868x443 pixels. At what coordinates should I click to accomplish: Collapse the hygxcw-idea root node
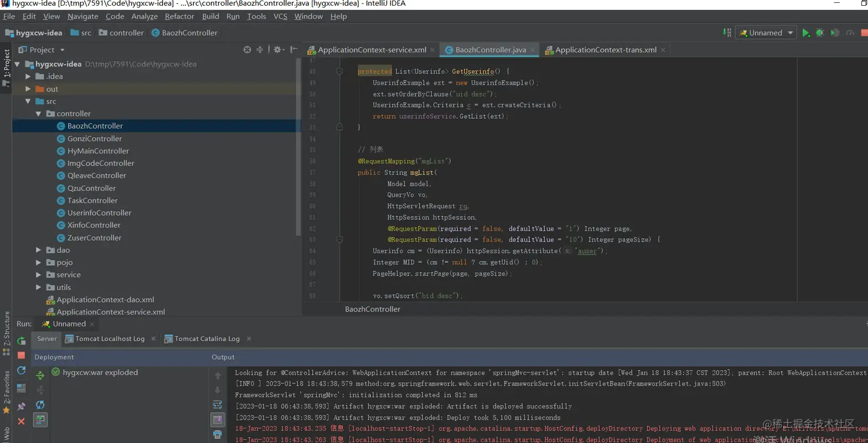17,64
